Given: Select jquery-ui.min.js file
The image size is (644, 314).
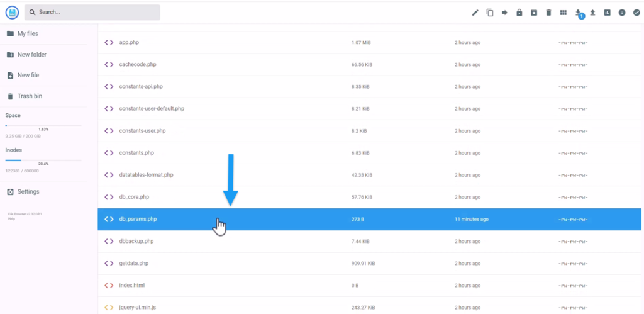Looking at the screenshot, I should click(x=370, y=305).
